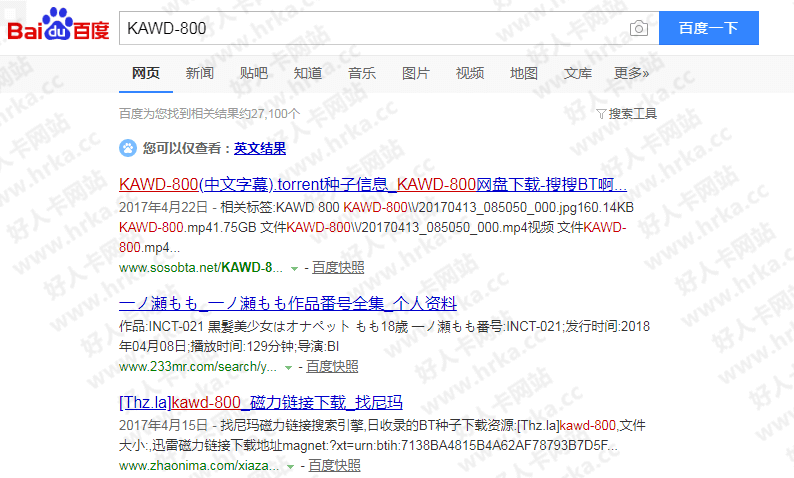The height and width of the screenshot is (478, 794).
Task: Open the 作品番号全集_个人资料 result
Action: pos(288,303)
